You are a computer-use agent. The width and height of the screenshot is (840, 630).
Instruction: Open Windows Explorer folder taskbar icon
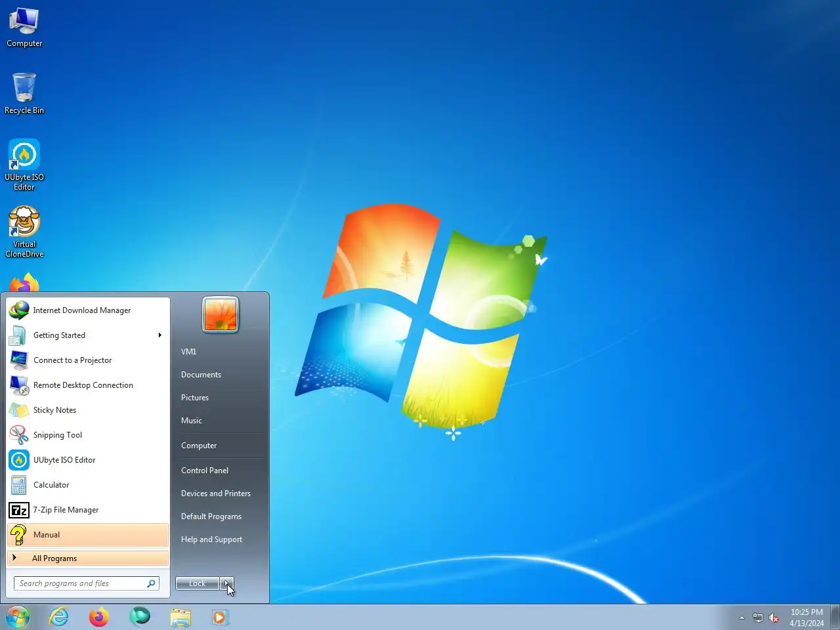(x=180, y=618)
